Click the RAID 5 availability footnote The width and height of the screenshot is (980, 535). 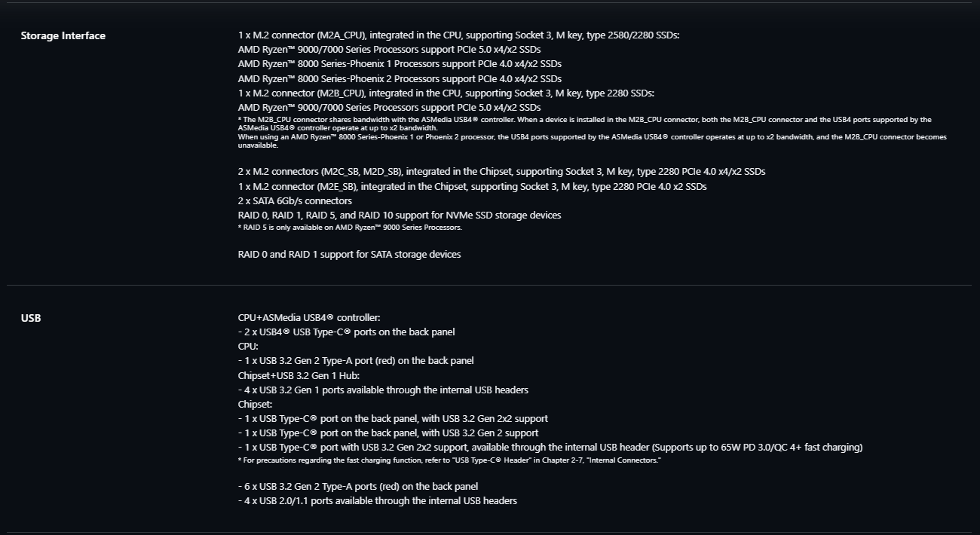click(351, 228)
